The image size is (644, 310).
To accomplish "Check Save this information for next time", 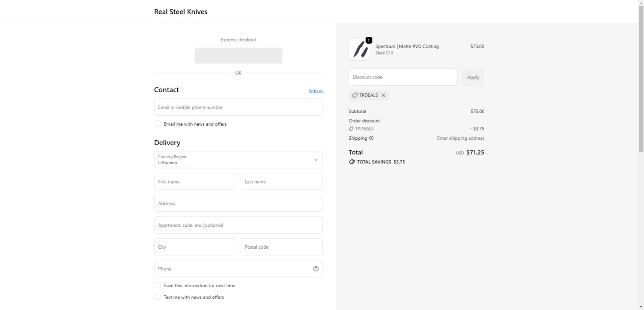I will [x=158, y=286].
